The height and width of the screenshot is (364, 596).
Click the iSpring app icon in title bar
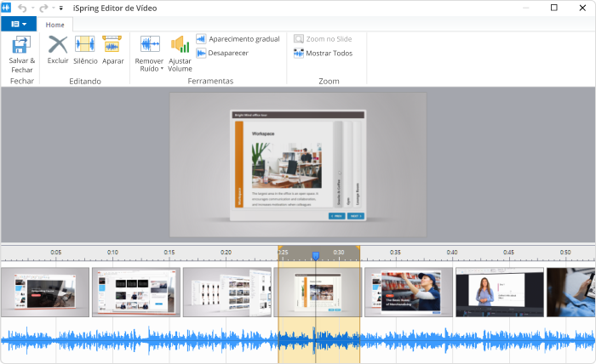click(6, 8)
